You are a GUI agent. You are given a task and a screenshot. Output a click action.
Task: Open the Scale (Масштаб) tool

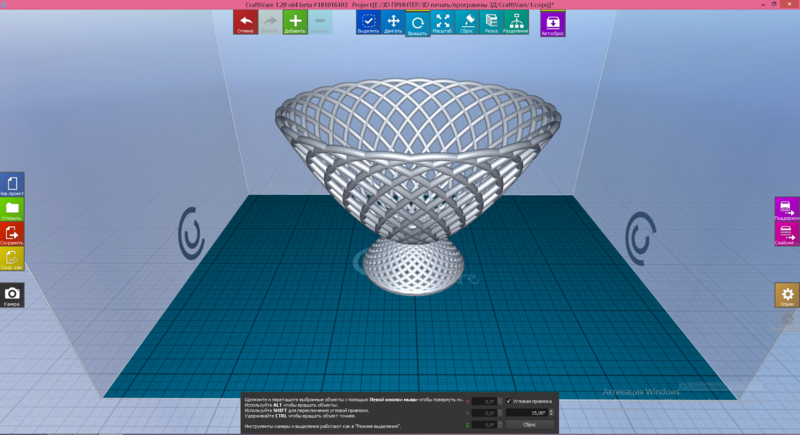click(x=442, y=22)
